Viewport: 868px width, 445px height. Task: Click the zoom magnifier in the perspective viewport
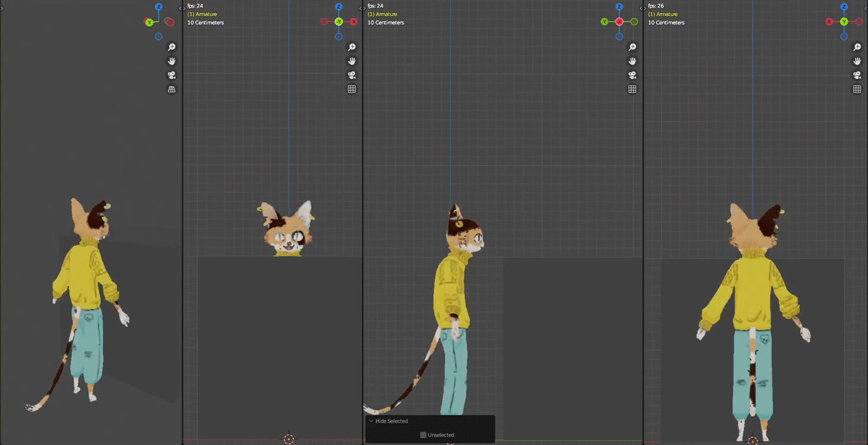tap(172, 47)
